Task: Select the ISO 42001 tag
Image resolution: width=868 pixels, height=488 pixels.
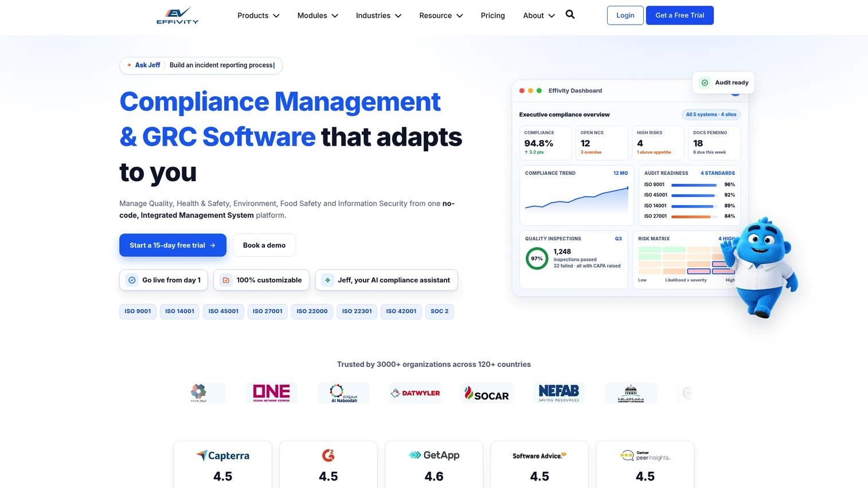Action: (401, 311)
